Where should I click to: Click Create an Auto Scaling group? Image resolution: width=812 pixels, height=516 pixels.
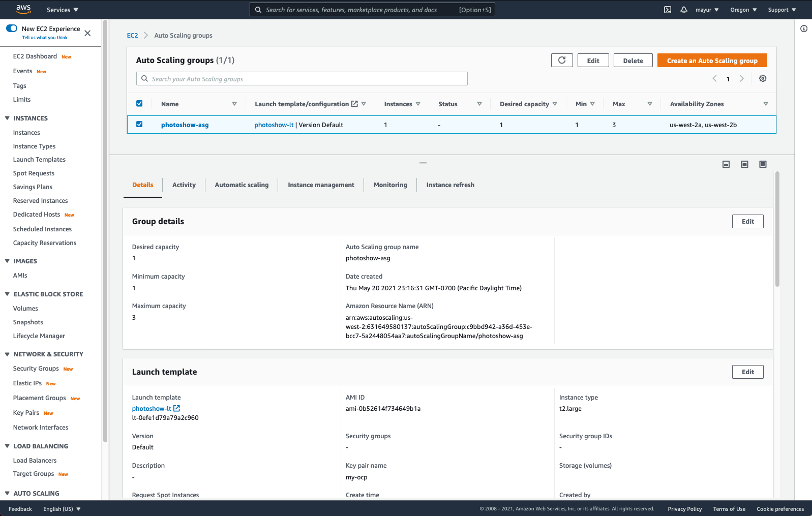(712, 60)
